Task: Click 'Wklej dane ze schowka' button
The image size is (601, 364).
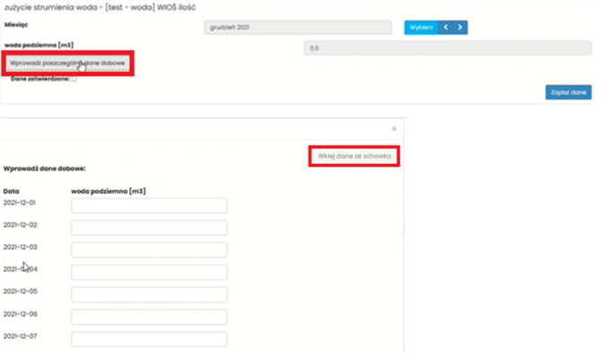Action: [x=354, y=156]
